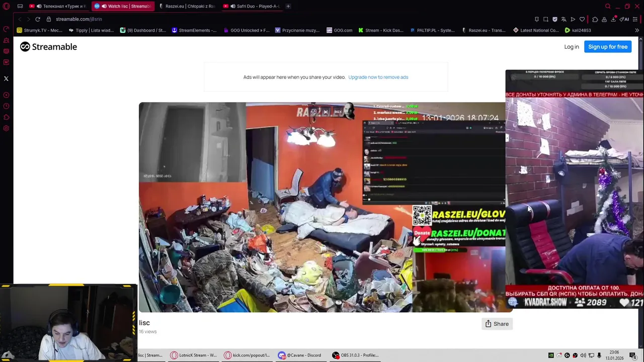Open LotnicK Stream taskbar window

(193, 355)
